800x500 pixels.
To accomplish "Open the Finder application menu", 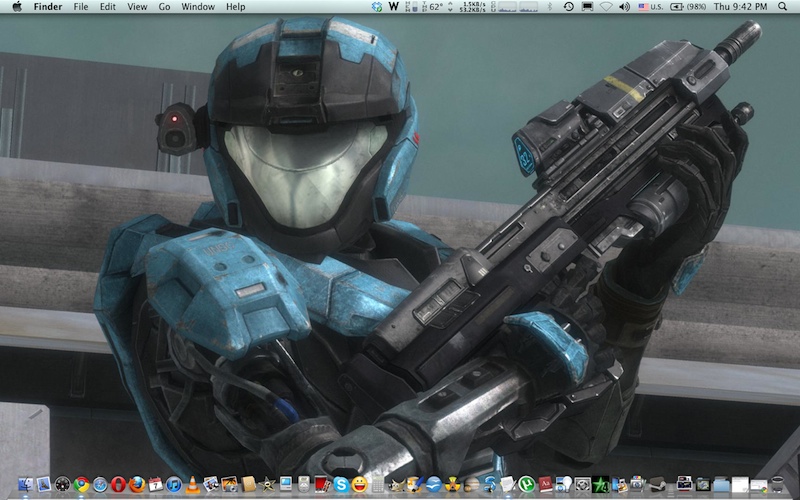I will (47, 7).
